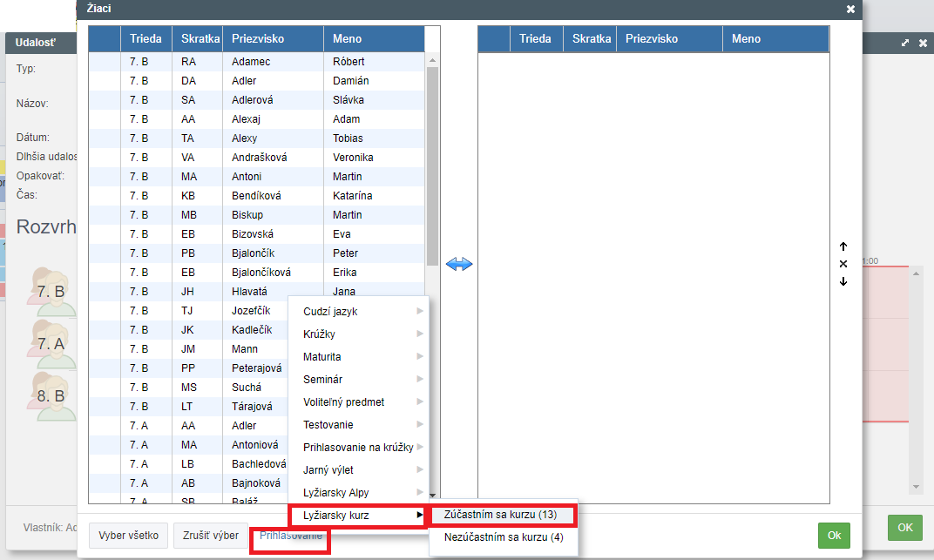Expand the Cudzí jazyk submenu

(x=359, y=311)
